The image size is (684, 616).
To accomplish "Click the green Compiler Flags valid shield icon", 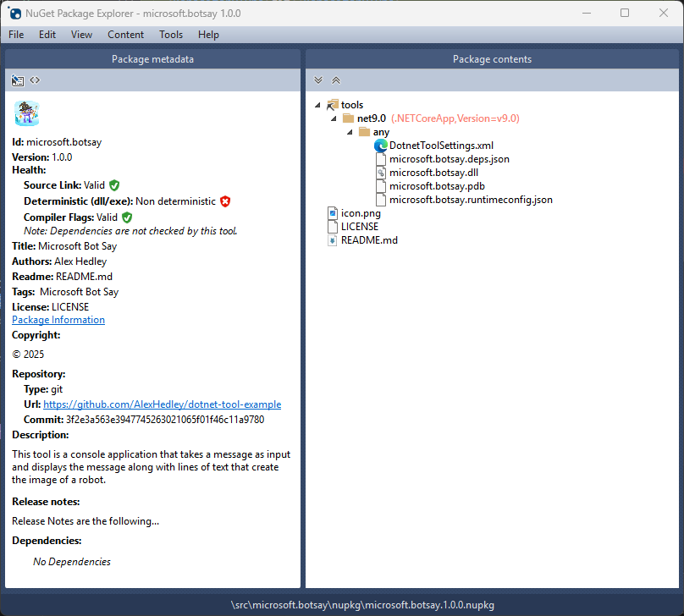I will point(127,217).
